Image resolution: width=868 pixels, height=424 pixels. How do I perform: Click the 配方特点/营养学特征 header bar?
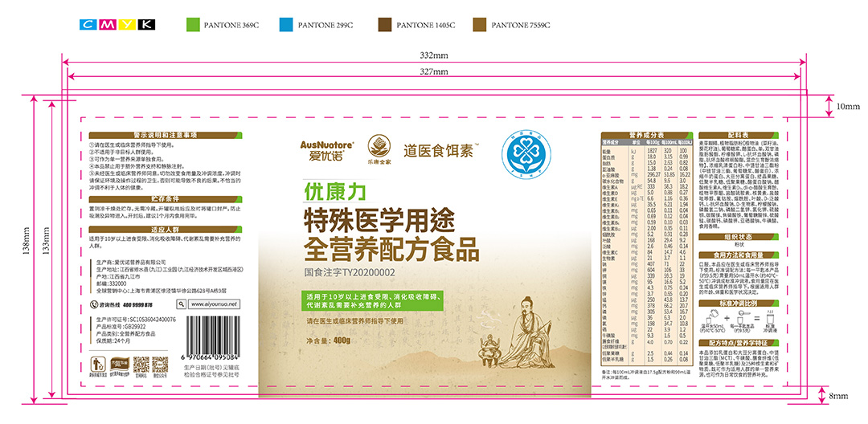(739, 343)
